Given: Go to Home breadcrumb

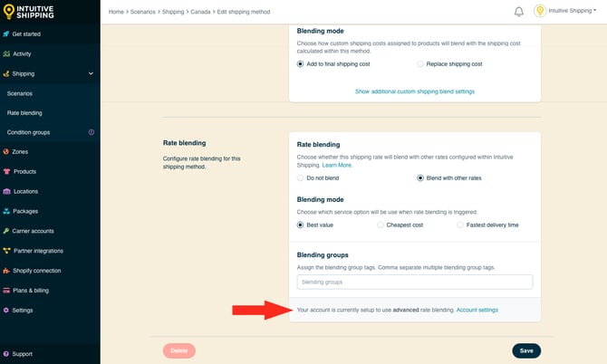Looking at the screenshot, I should coord(116,12).
